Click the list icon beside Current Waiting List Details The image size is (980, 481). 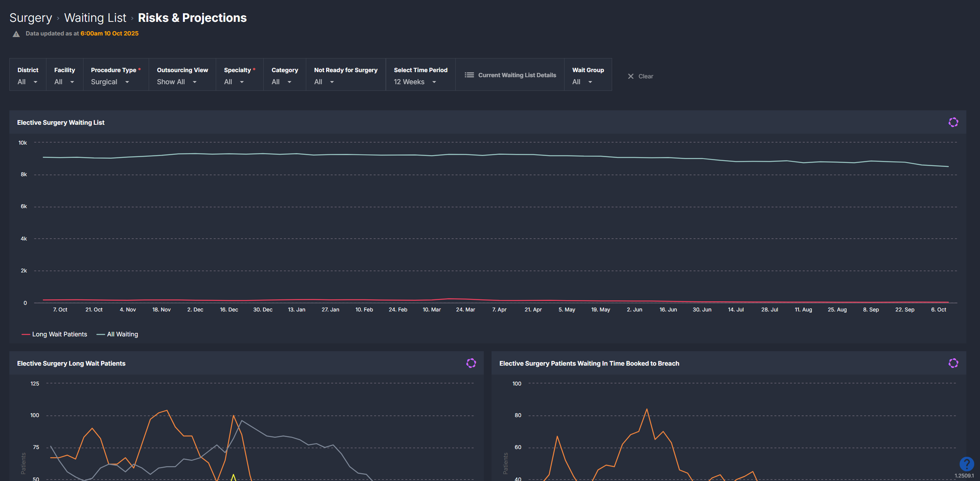469,75
